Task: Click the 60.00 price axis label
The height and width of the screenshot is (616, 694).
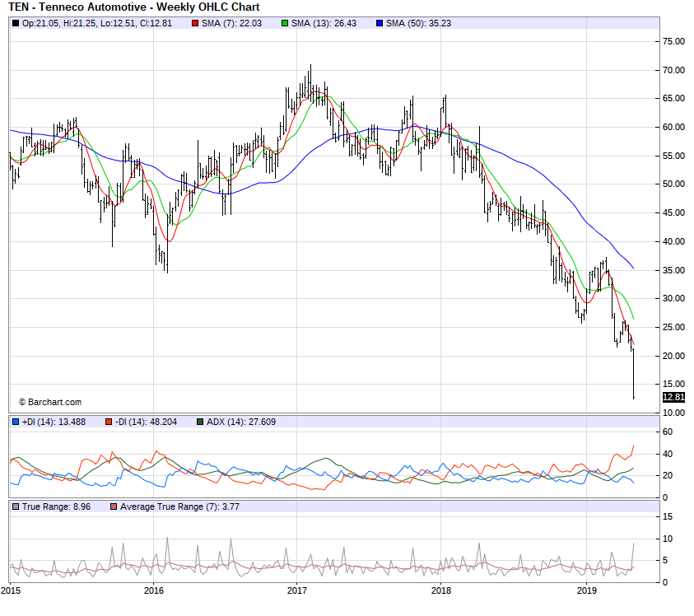Action: pyautogui.click(x=673, y=127)
